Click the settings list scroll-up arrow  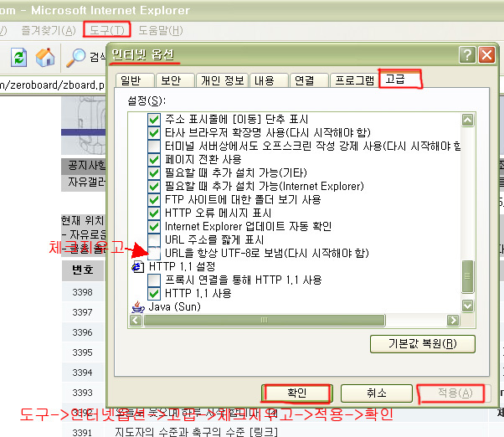point(468,118)
